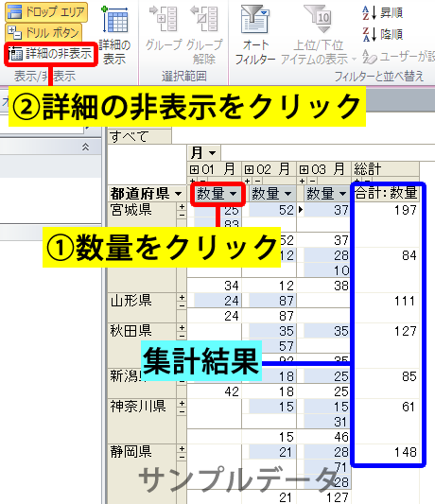Expand the 山形県 row with plus
Image resolution: width=435 pixels, height=504 pixels.
(x=182, y=298)
